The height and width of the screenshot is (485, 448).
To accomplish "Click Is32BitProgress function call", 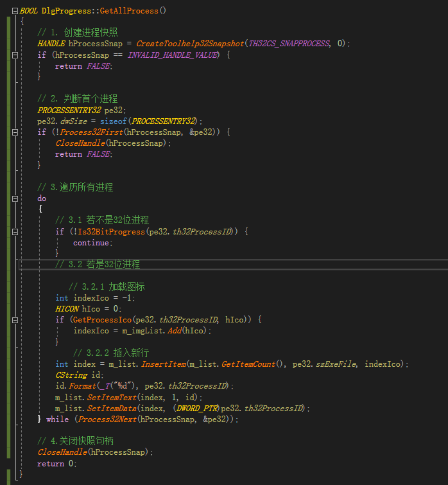I will click(111, 232).
